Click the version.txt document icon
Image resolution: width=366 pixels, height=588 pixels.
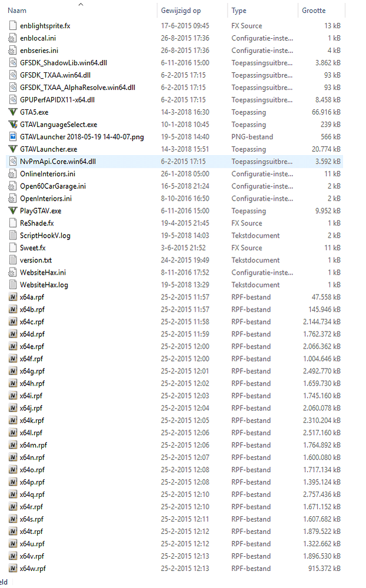pyautogui.click(x=13, y=260)
